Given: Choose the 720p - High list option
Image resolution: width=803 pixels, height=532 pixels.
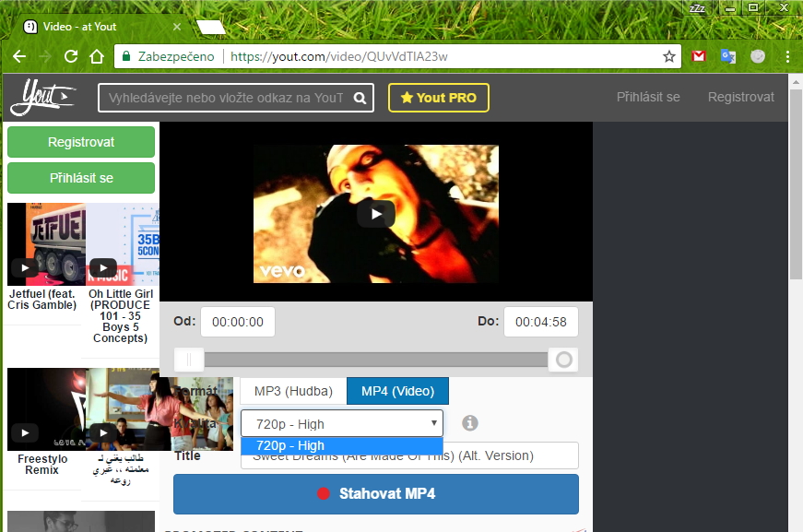Looking at the screenshot, I should pos(342,445).
